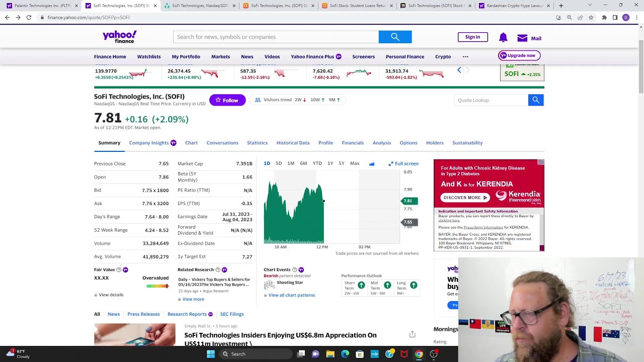644x362 pixels.
Task: Open the Conversations tab
Action: 222,143
